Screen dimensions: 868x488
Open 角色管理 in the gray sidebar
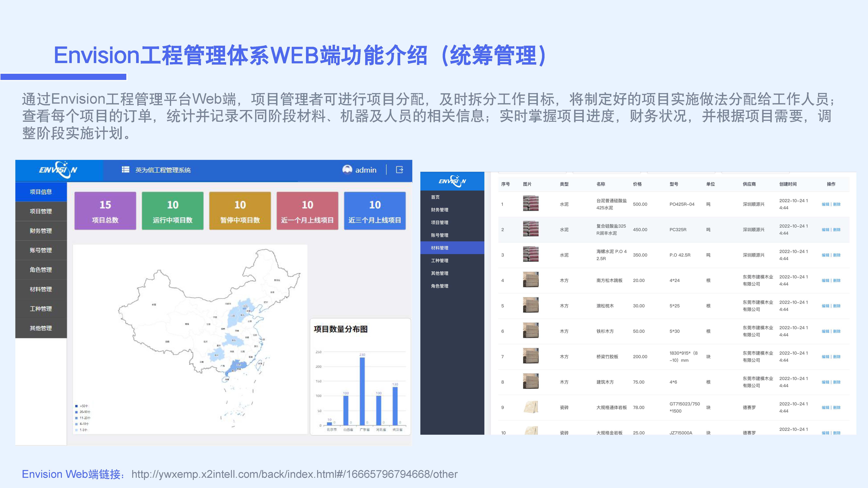pyautogui.click(x=41, y=270)
